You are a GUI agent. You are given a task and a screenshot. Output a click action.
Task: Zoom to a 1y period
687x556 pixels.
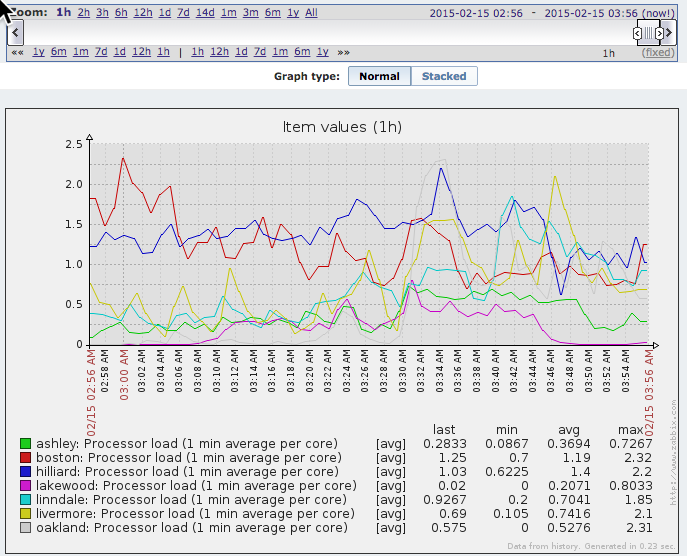pos(293,13)
